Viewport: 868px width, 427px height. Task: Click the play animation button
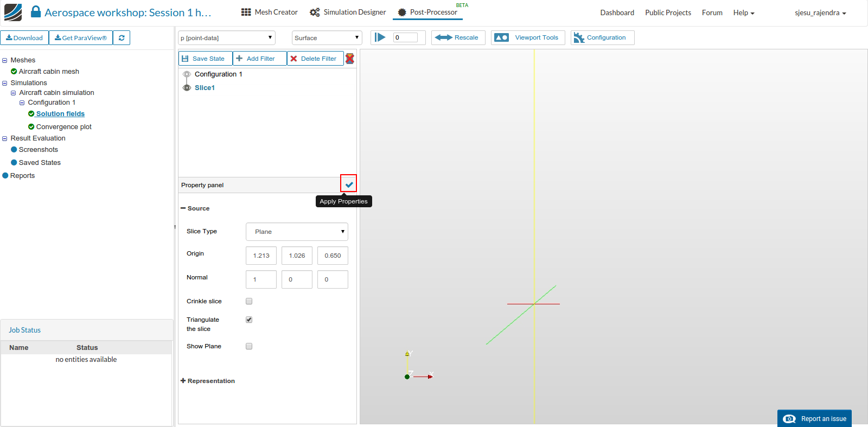pos(380,37)
